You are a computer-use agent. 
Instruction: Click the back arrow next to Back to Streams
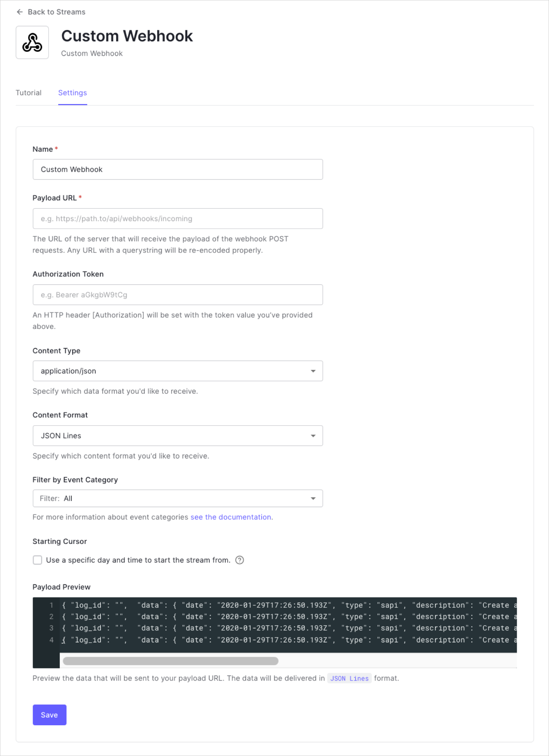19,12
